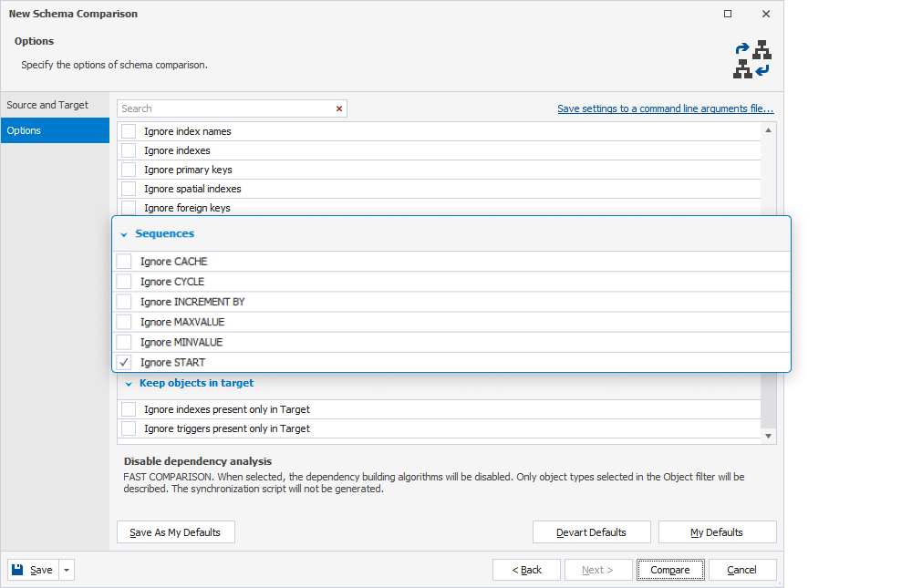This screenshot has height=588, width=912.
Task: Check Ignore CACHE under Sequences
Action: coord(124,261)
